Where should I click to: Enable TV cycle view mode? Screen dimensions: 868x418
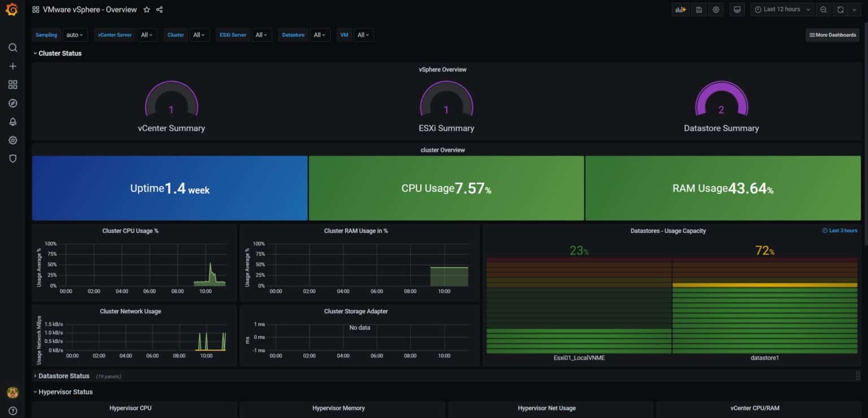[x=736, y=10]
